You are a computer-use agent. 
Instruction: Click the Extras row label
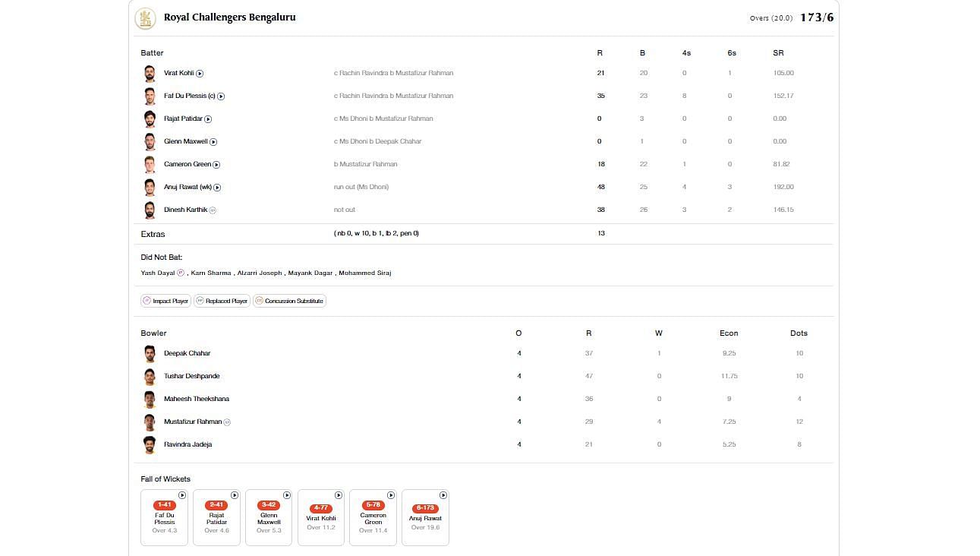[x=153, y=235]
